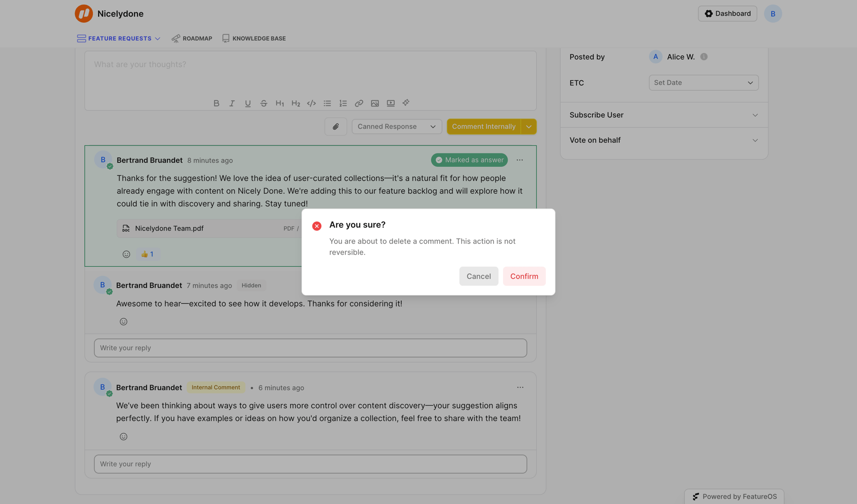857x504 pixels.
Task: Insert an image into the comment
Action: click(x=375, y=103)
